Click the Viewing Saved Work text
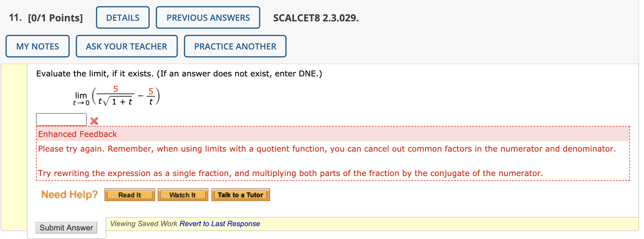644x239 pixels. pyautogui.click(x=144, y=223)
